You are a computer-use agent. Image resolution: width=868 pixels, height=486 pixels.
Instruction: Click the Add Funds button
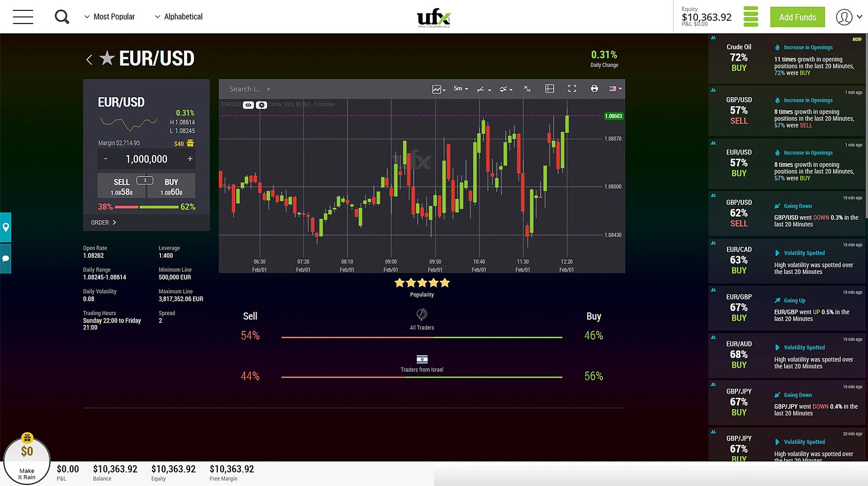(798, 16)
